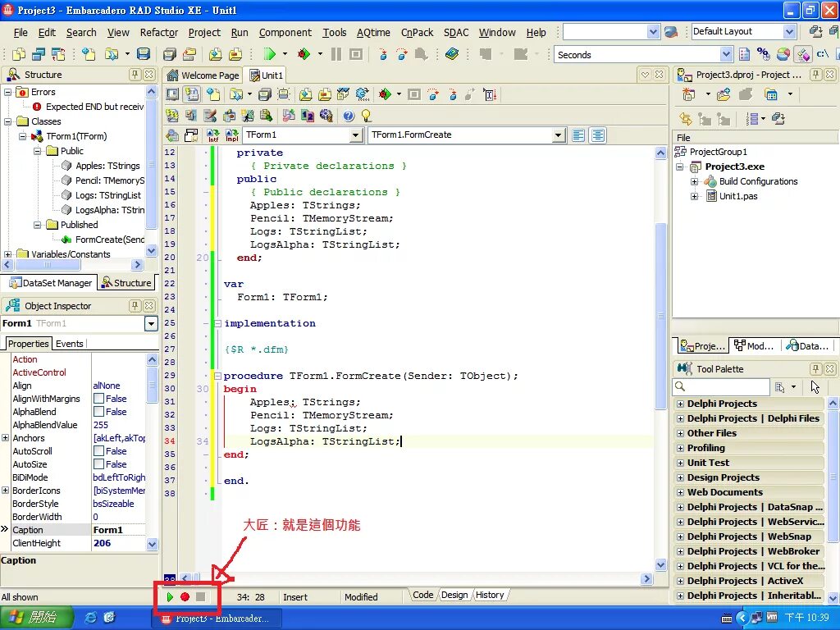840x630 pixels.
Task: Click the Pause program toolbar icon
Action: [336, 54]
